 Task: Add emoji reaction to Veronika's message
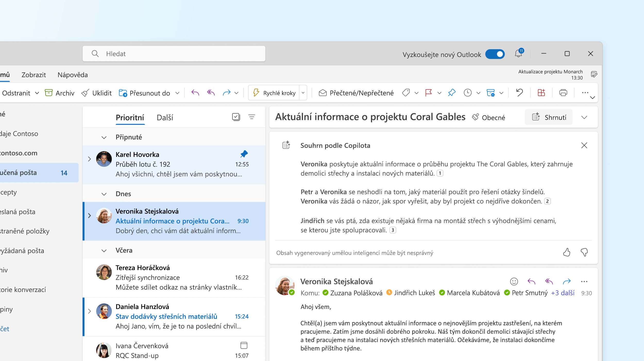(x=514, y=281)
